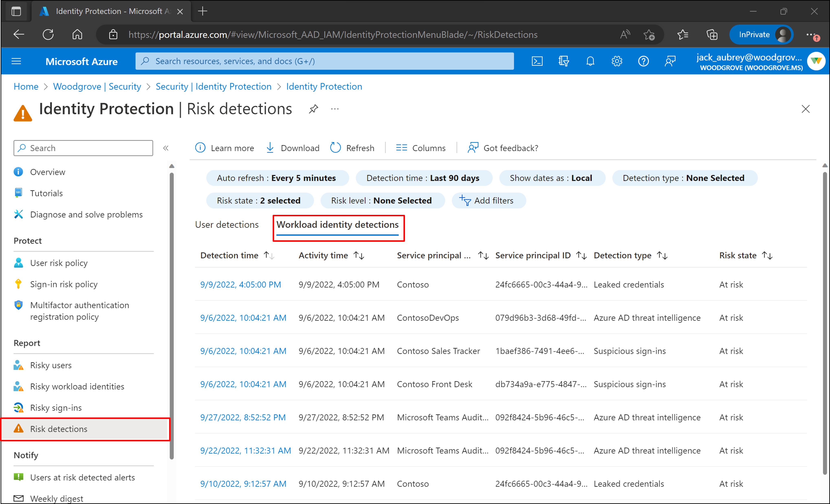Refresh the risk detections list

pos(352,148)
